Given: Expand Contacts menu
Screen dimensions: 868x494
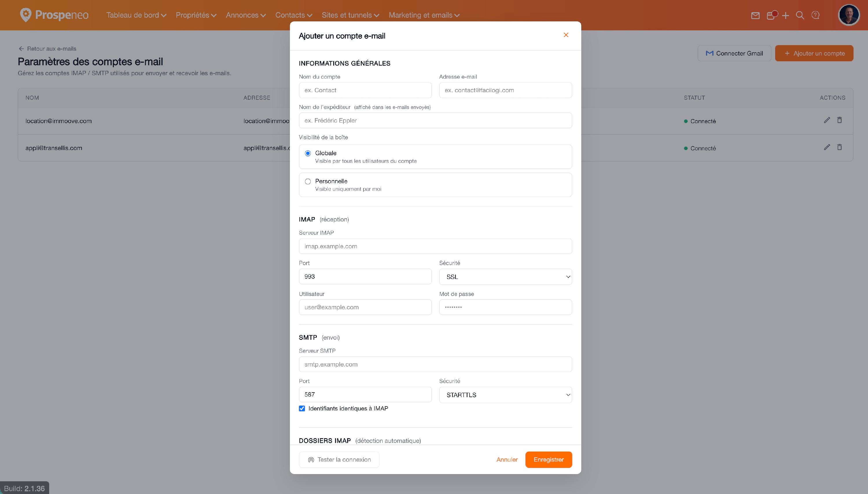Looking at the screenshot, I should (x=294, y=15).
